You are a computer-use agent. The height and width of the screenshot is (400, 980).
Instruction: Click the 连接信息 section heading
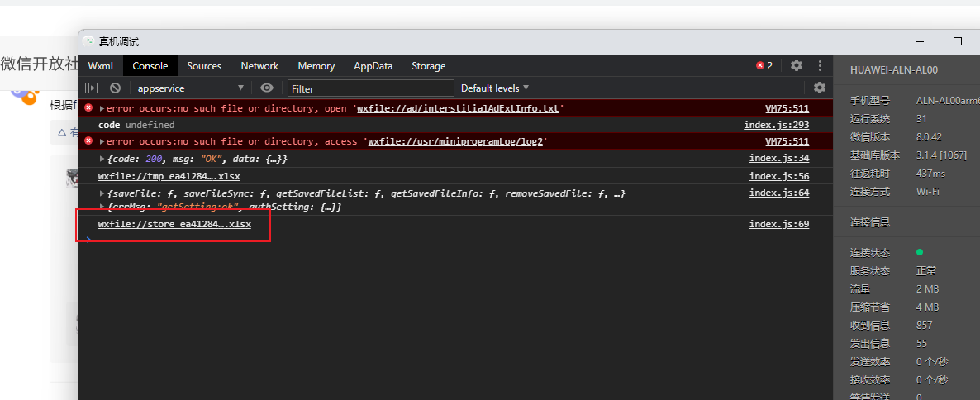point(870,221)
